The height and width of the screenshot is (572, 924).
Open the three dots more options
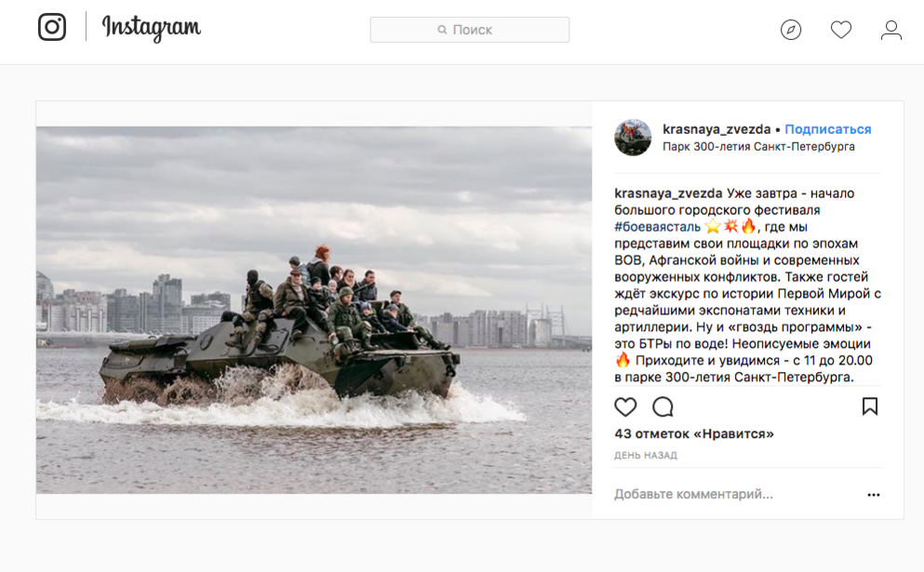[874, 495]
